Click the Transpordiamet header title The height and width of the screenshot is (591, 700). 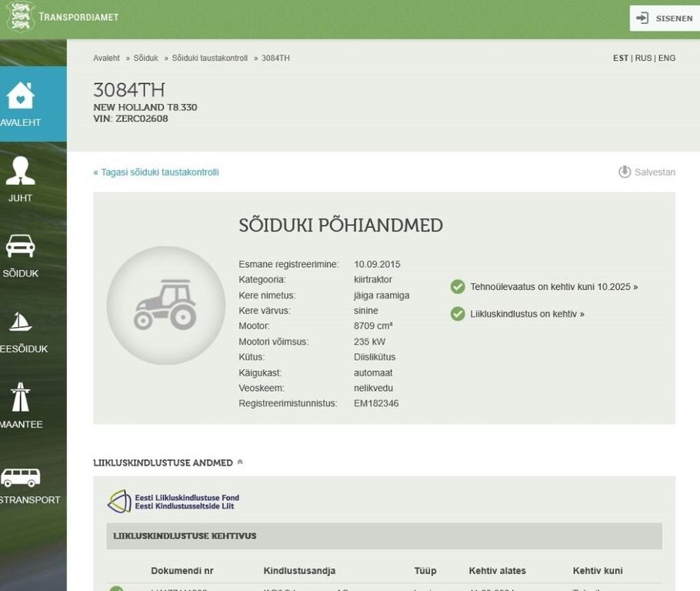pyautogui.click(x=78, y=17)
